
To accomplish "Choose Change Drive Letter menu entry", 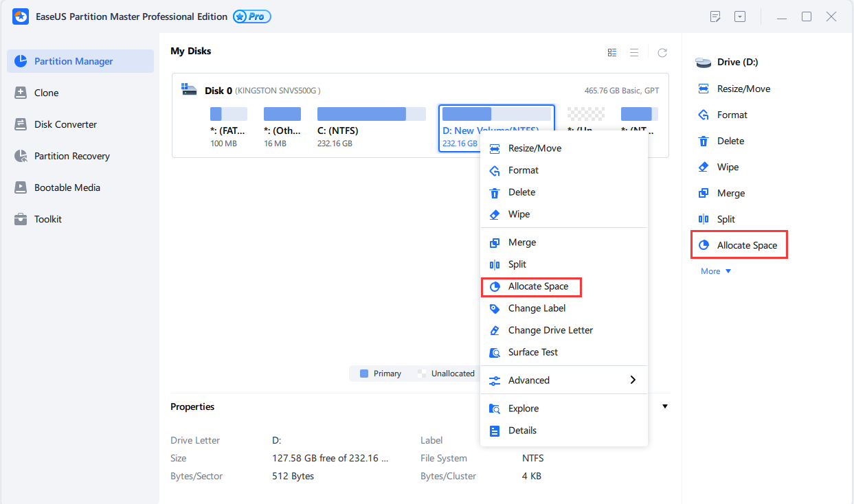I will pyautogui.click(x=564, y=330).
